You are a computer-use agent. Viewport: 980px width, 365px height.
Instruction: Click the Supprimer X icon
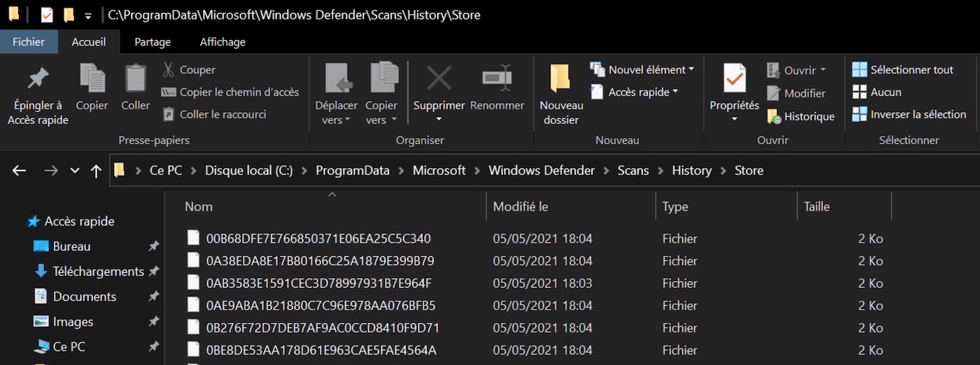point(439,78)
